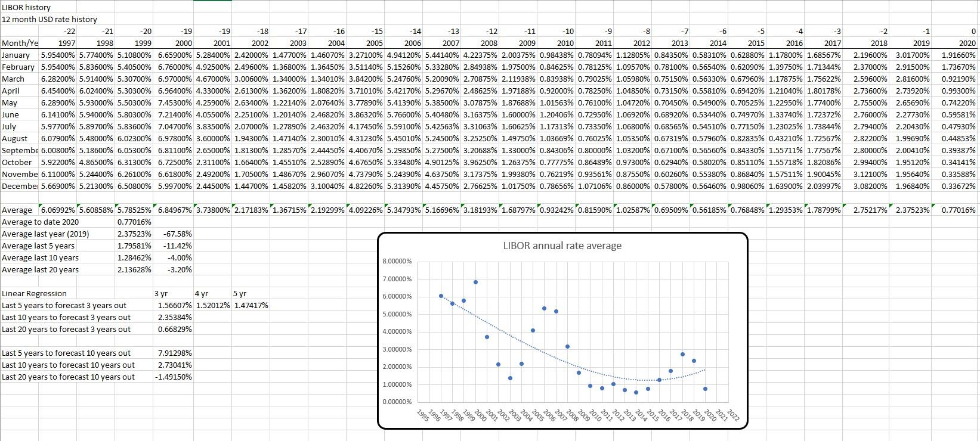Screen dimensions: 980x441
Task: Click the 2.13628% twenty-year average cell
Action: coord(134,269)
